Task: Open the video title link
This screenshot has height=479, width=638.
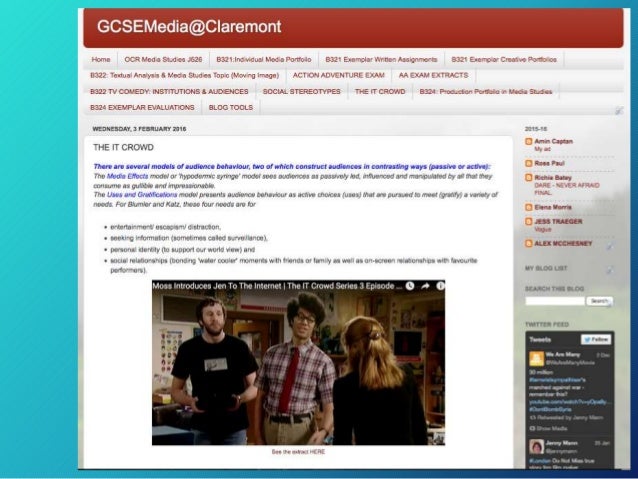Action: pos(277,286)
